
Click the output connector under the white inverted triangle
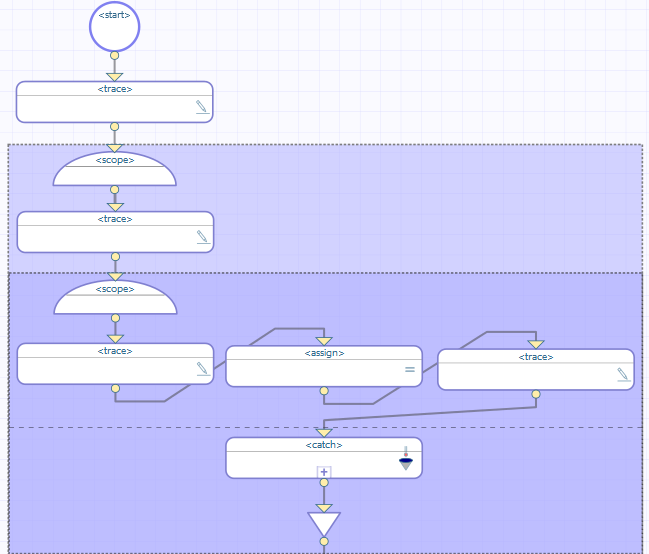pos(324,541)
